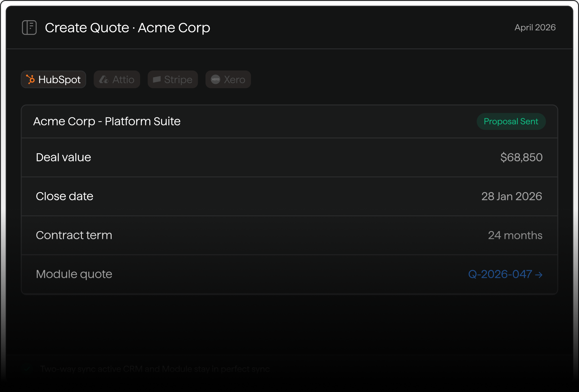Click the Proposal Sent status badge
Image resolution: width=579 pixels, height=392 pixels.
[511, 121]
